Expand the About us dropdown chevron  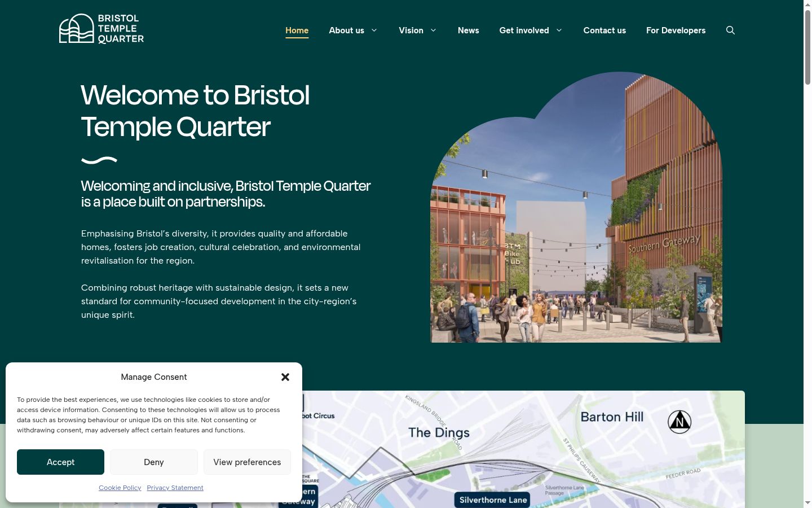pos(374,30)
